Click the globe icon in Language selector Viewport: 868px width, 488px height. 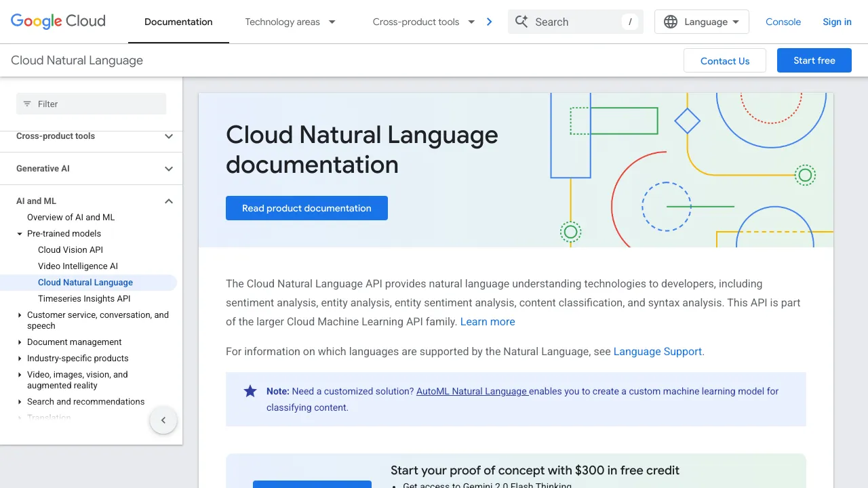tap(671, 22)
